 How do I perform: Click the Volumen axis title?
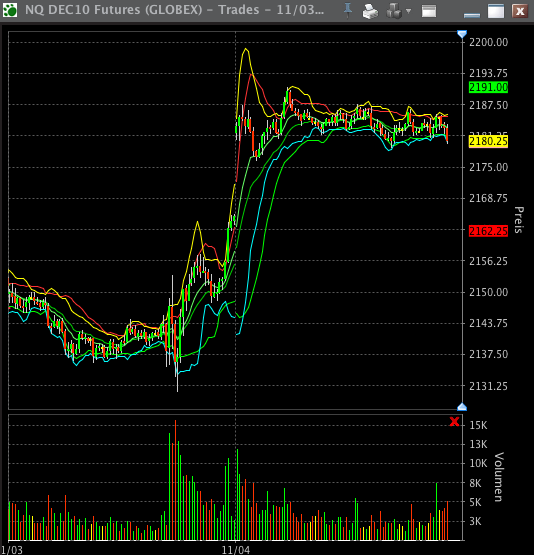pyautogui.click(x=499, y=477)
